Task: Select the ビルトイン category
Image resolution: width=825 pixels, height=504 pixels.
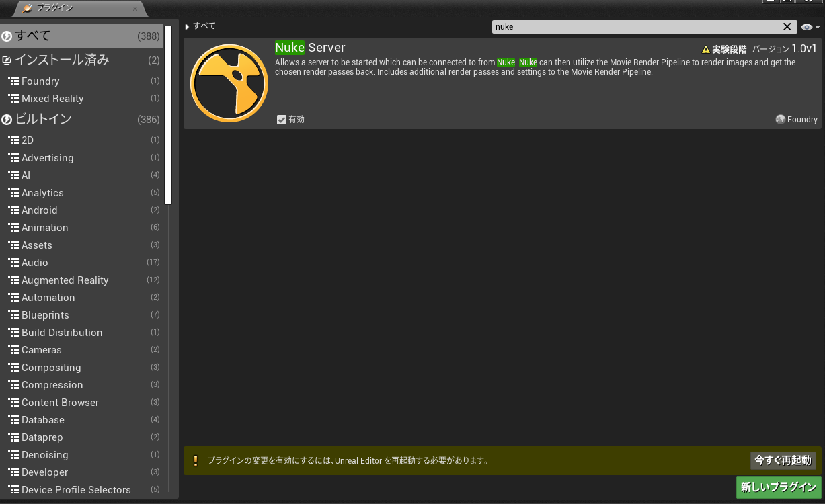Action: 81,120
